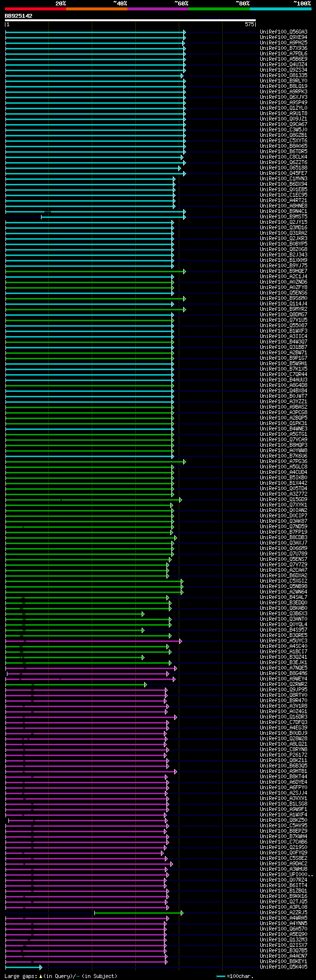Select hit label UniRef100_Q0FYQ9

click(x=283, y=852)
